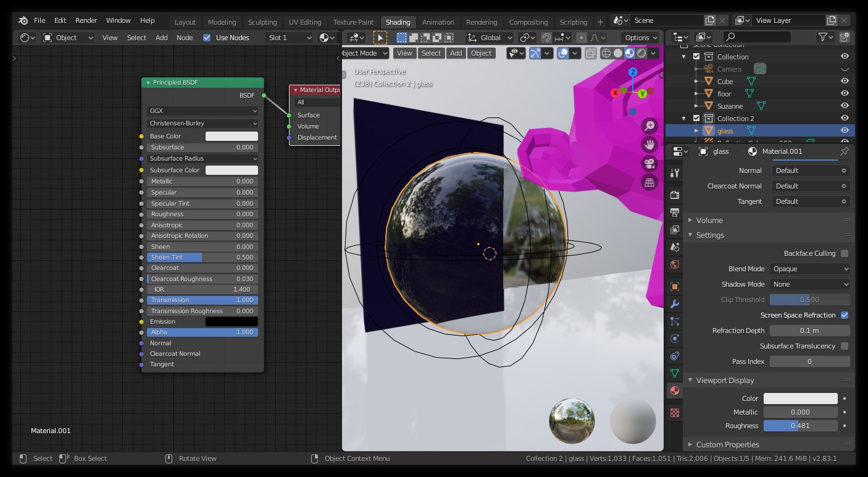Click the pan view hand icon
Image resolution: width=868 pixels, height=477 pixels.
point(649,145)
